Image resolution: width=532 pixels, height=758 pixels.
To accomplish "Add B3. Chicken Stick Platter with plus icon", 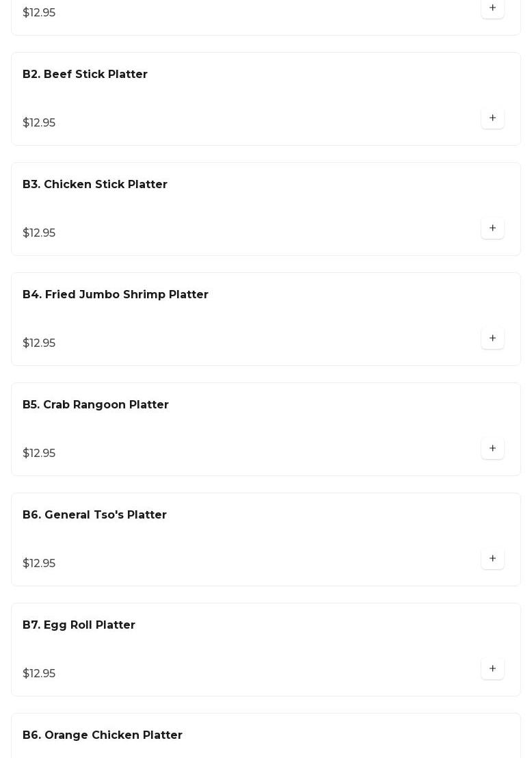I will (492, 228).
